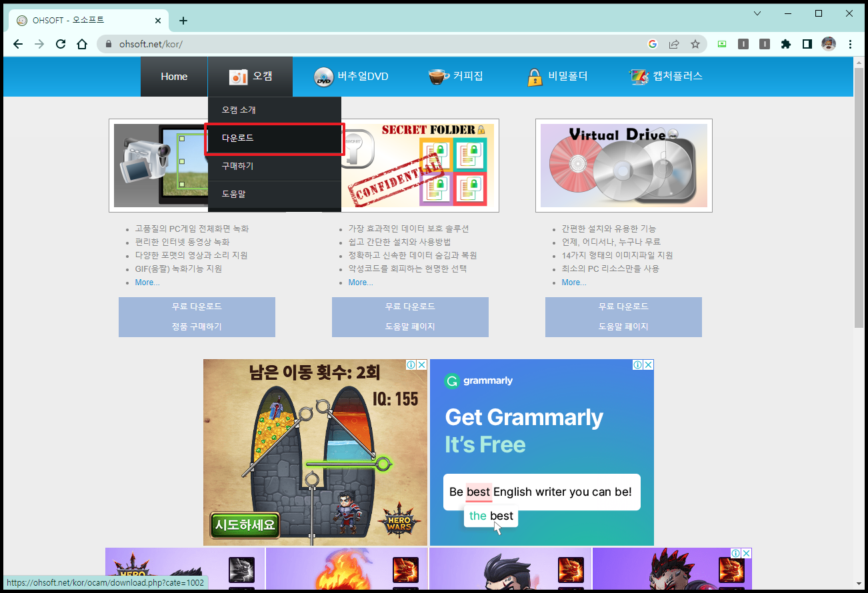This screenshot has height=593, width=868.
Task: Click 도움말 페이지 under Secret Folder
Action: [410, 326]
